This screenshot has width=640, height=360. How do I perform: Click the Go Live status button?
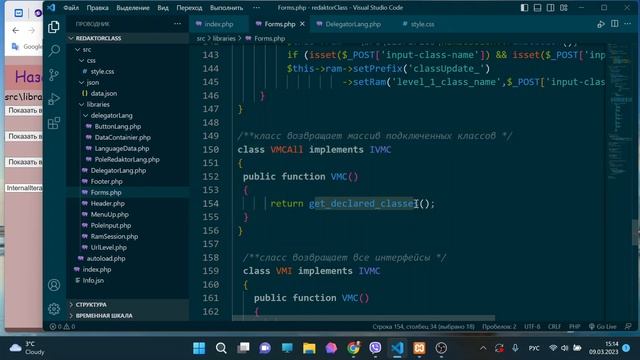pos(602,327)
